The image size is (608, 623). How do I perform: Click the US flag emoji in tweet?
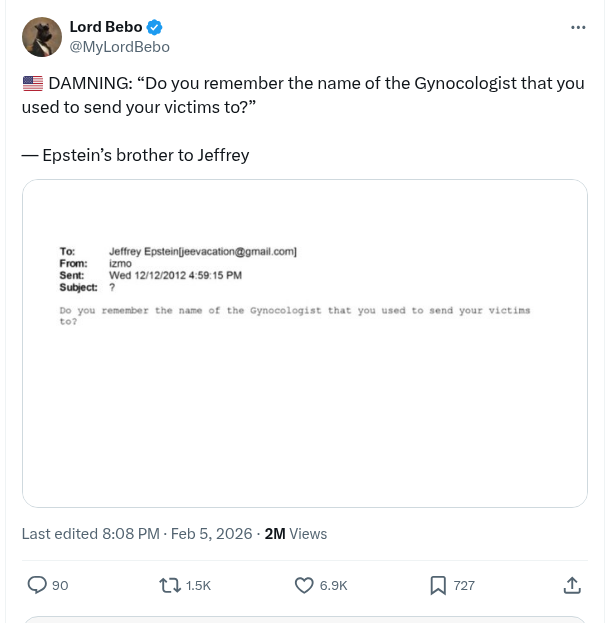(32, 83)
